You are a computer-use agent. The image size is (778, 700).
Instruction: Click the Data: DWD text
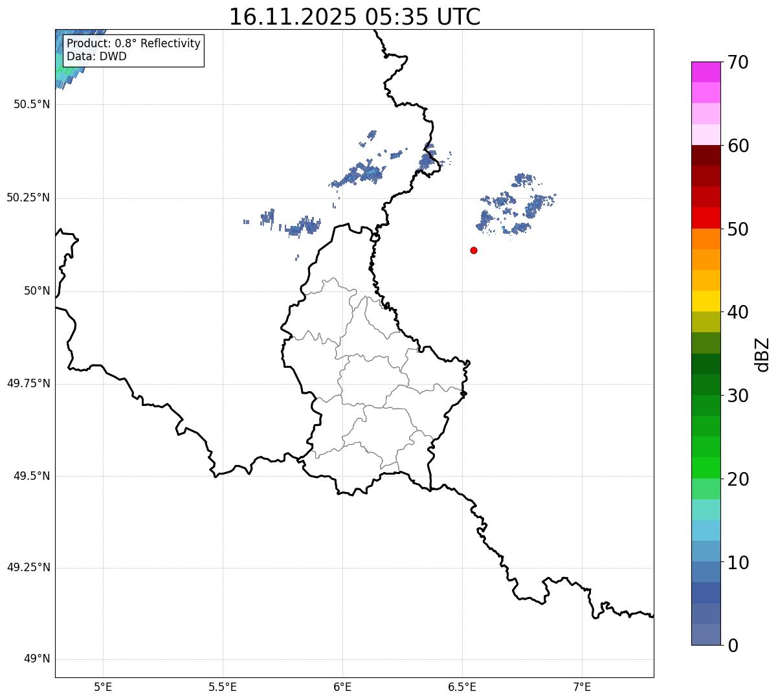coord(96,56)
